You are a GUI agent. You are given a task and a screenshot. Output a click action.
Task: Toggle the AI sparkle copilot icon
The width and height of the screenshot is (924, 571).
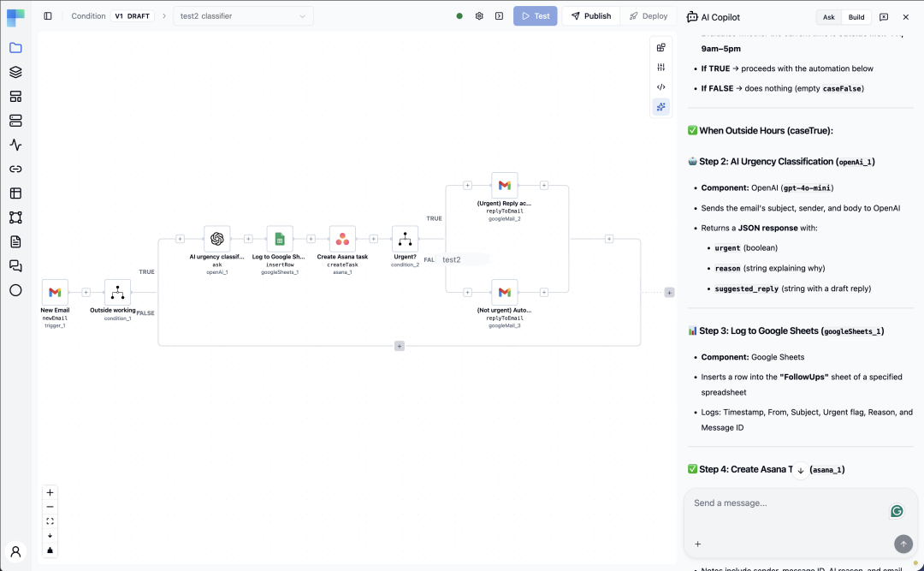[x=661, y=107]
